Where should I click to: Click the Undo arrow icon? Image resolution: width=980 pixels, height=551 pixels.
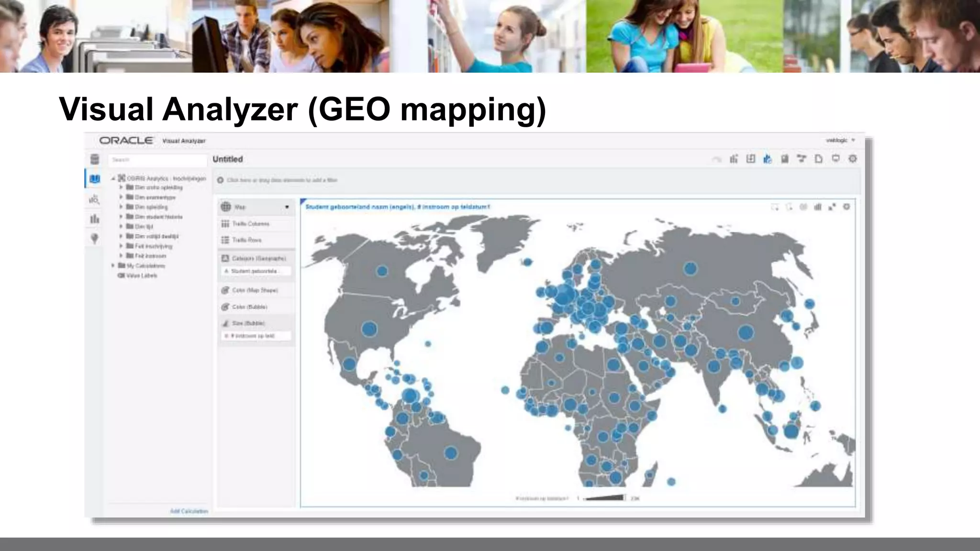716,159
